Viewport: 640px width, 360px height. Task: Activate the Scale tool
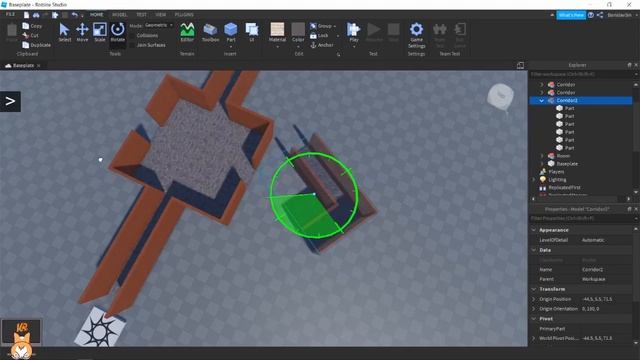click(100, 32)
